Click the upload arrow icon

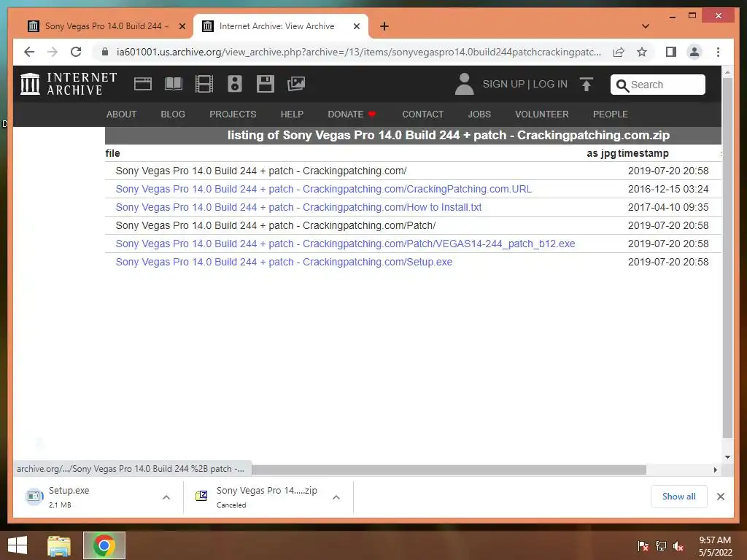click(586, 84)
